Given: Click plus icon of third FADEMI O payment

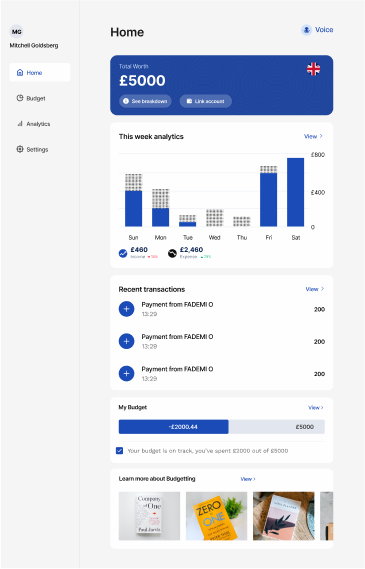Looking at the screenshot, I should 127,373.
